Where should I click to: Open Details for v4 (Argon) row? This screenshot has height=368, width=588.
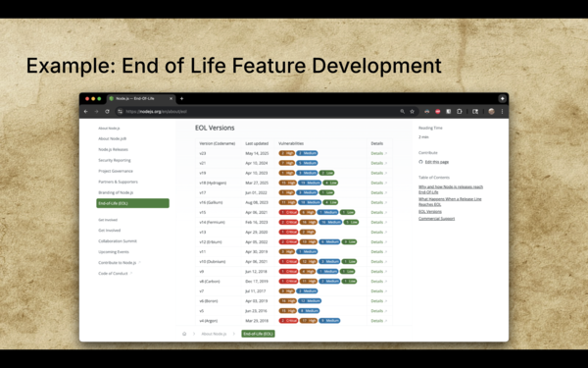pyautogui.click(x=378, y=321)
